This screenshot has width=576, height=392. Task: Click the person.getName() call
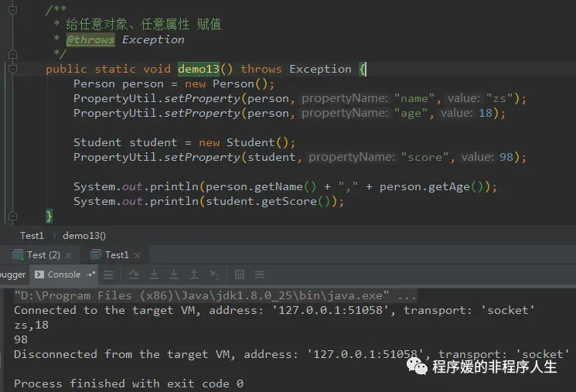(261, 186)
